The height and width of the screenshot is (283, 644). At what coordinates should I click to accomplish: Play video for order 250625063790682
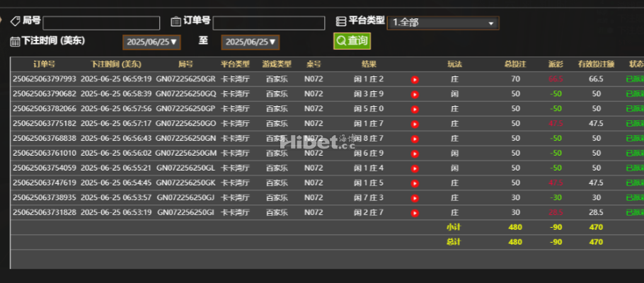pyautogui.click(x=415, y=95)
